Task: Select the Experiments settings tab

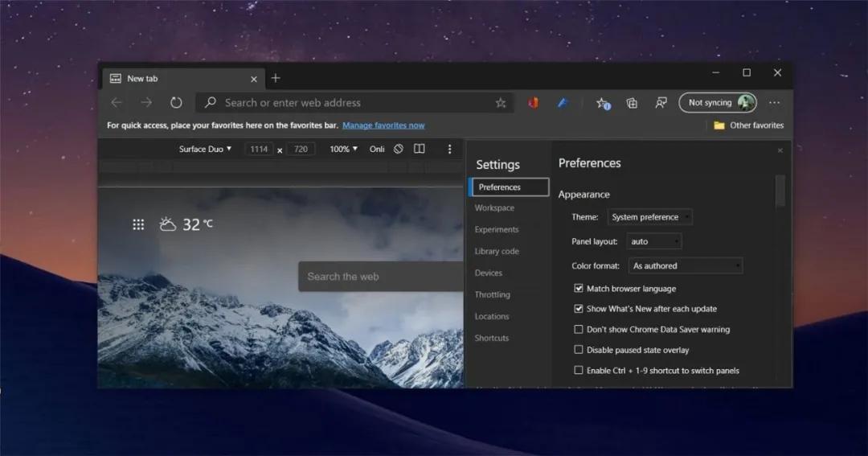Action: coord(497,229)
